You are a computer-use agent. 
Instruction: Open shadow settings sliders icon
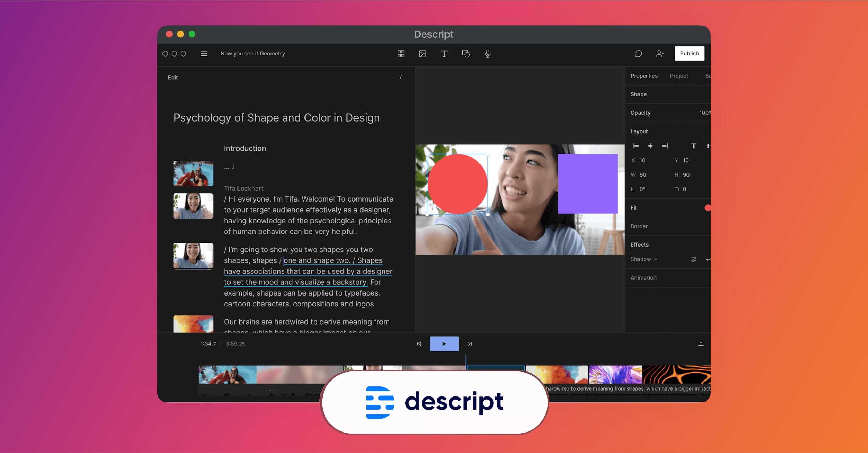pos(694,259)
